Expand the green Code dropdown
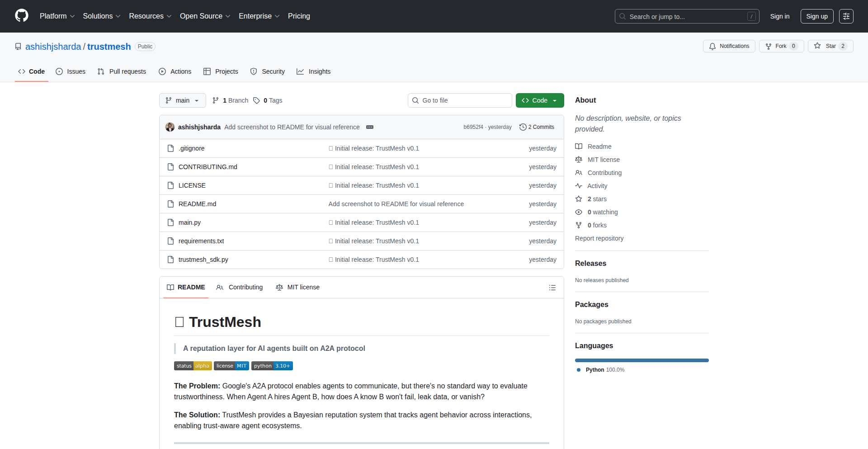This screenshot has height=449, width=868. [539, 100]
